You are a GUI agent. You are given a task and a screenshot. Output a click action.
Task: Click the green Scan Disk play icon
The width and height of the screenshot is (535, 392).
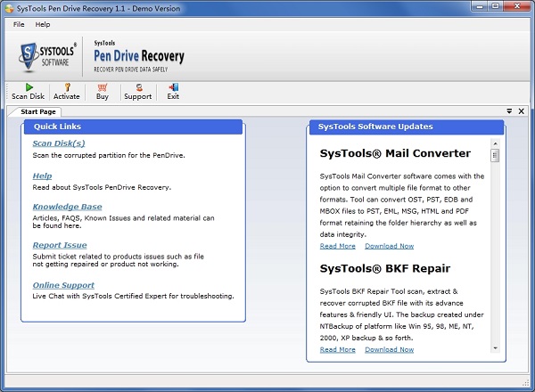(x=29, y=87)
